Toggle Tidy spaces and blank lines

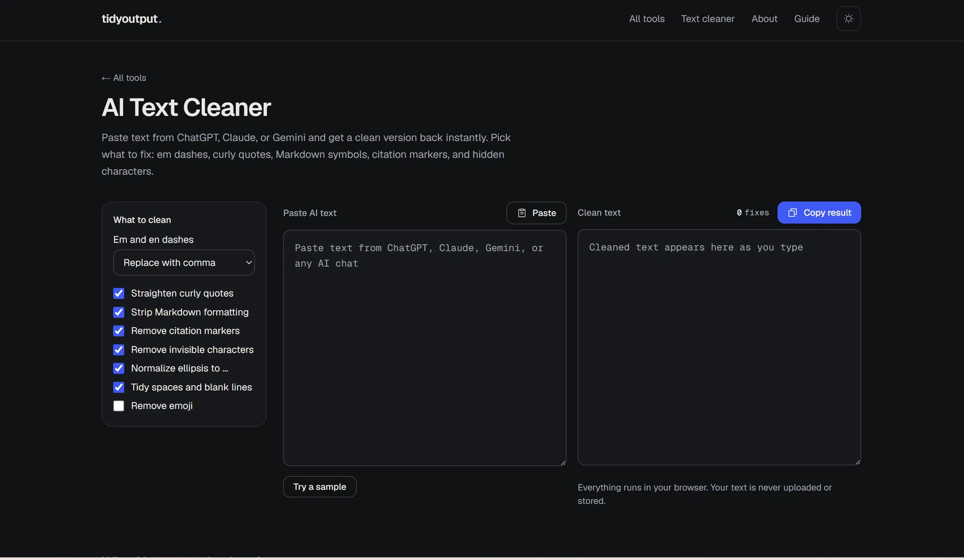pos(119,387)
